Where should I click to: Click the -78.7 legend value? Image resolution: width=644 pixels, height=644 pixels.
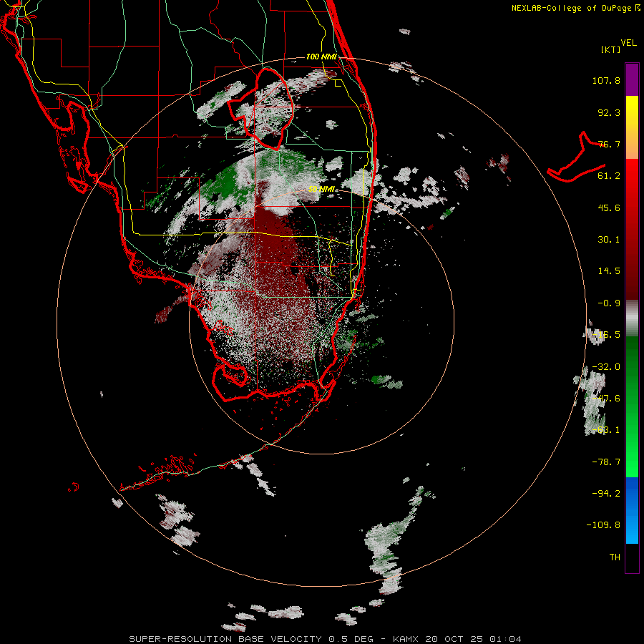606,462
